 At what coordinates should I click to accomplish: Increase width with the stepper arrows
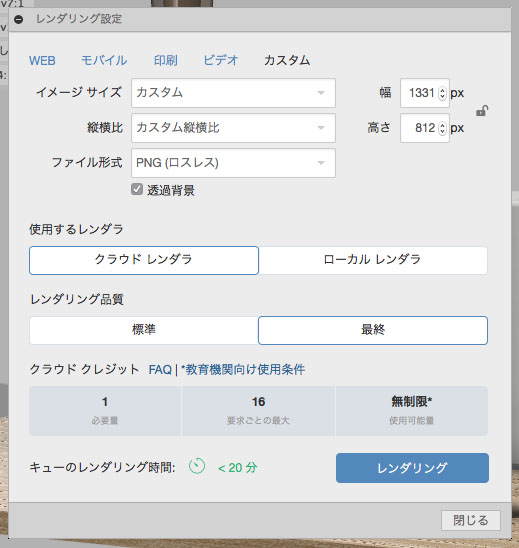[442, 93]
